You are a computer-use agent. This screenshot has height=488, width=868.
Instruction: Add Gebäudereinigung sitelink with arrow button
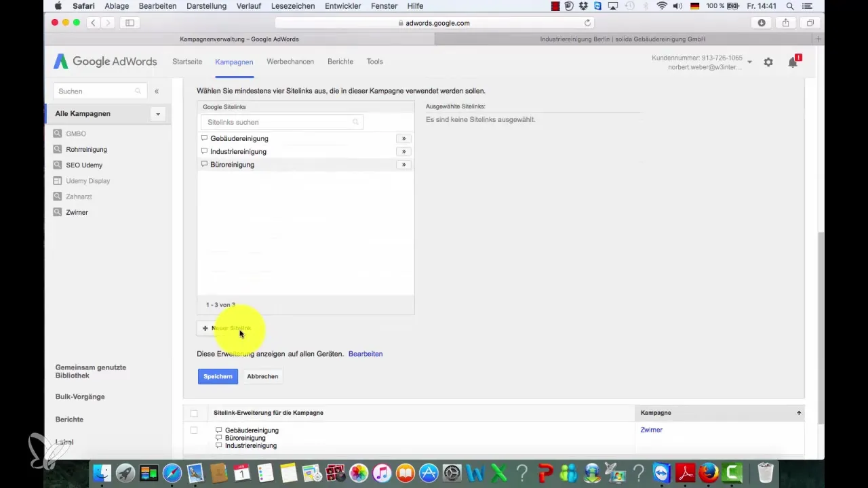[x=403, y=138]
